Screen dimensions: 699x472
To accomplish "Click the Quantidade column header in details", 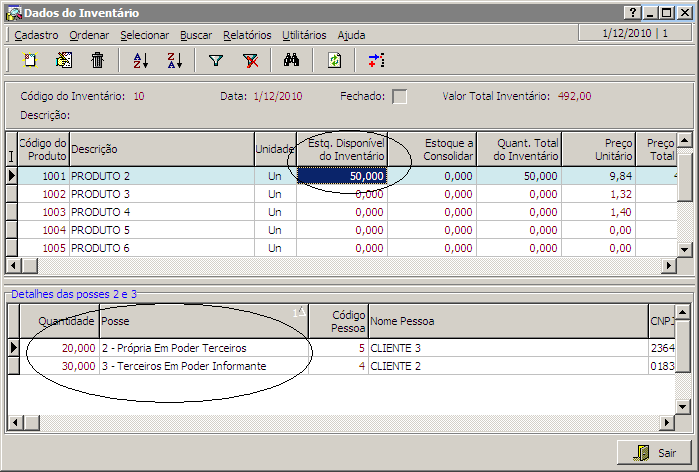I will (x=59, y=321).
